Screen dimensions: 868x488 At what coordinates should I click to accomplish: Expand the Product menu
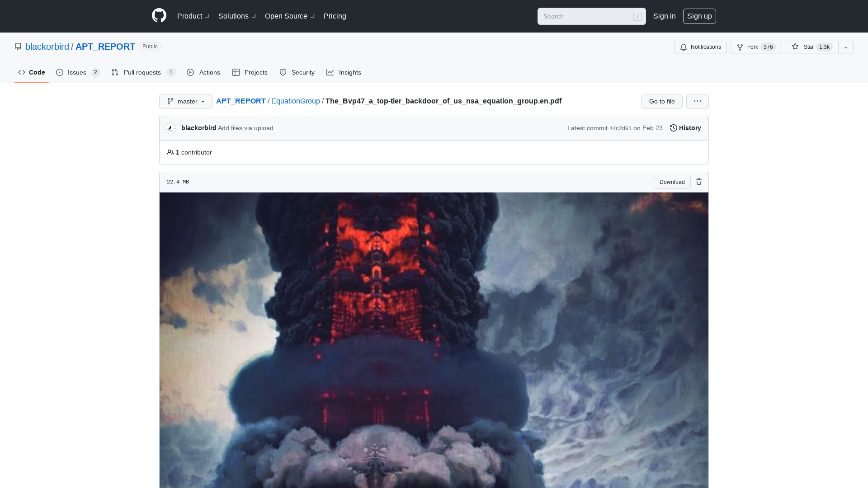click(193, 16)
